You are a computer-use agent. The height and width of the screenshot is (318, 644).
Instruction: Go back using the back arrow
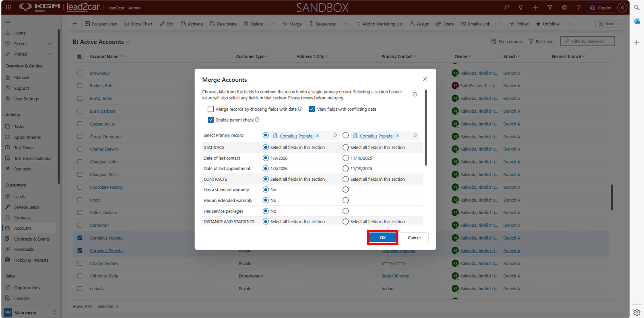tap(75, 24)
